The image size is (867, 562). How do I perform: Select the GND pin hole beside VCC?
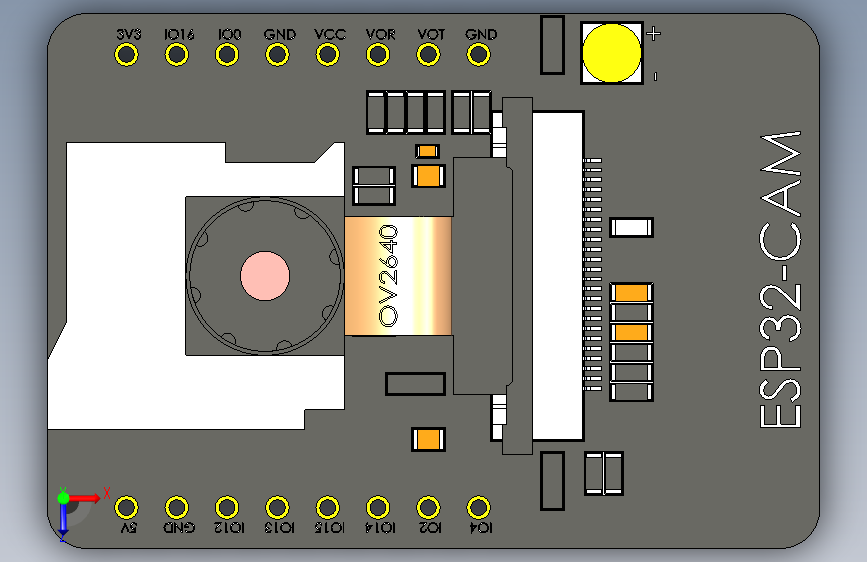coord(277,55)
